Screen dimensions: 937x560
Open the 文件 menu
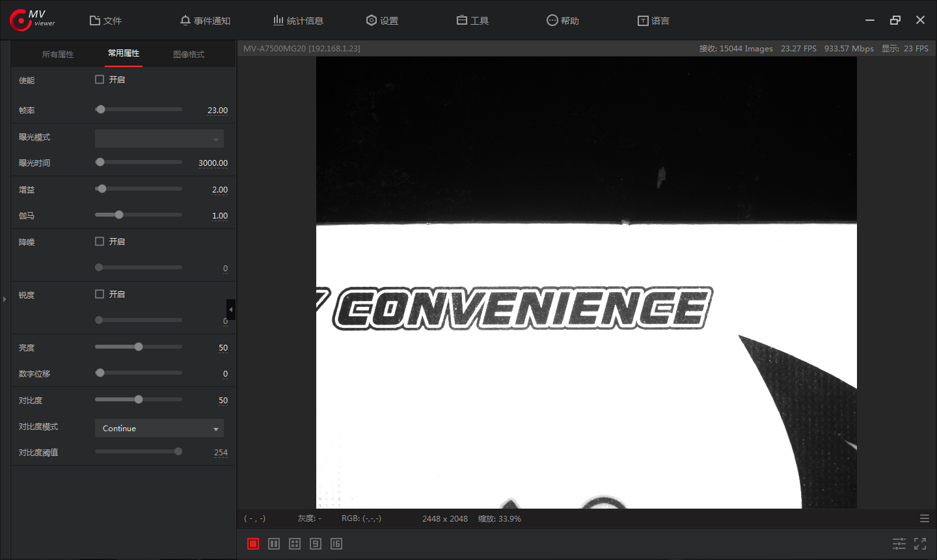(105, 21)
